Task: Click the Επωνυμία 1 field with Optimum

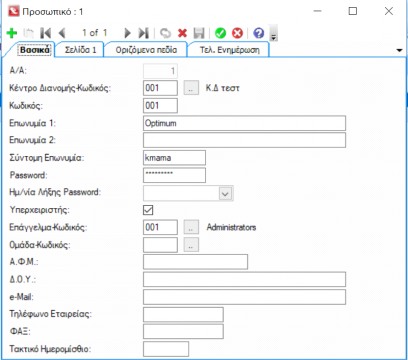Action: [244, 123]
